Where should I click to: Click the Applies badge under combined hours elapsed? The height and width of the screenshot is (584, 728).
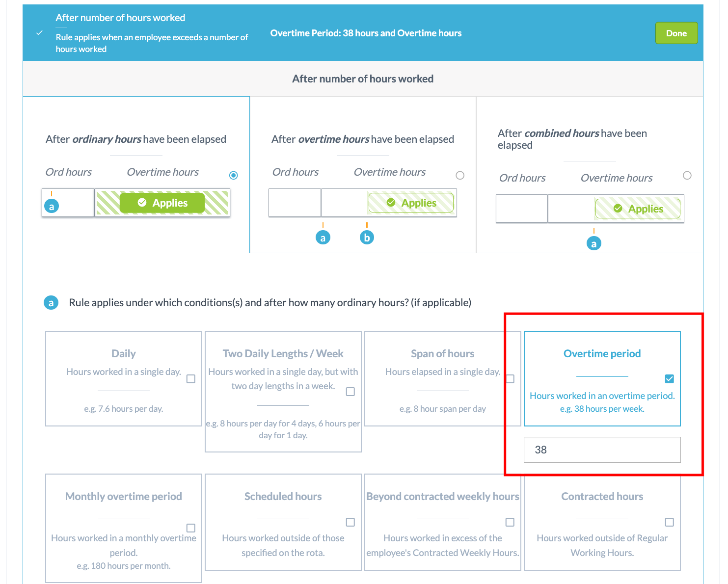[x=638, y=209]
